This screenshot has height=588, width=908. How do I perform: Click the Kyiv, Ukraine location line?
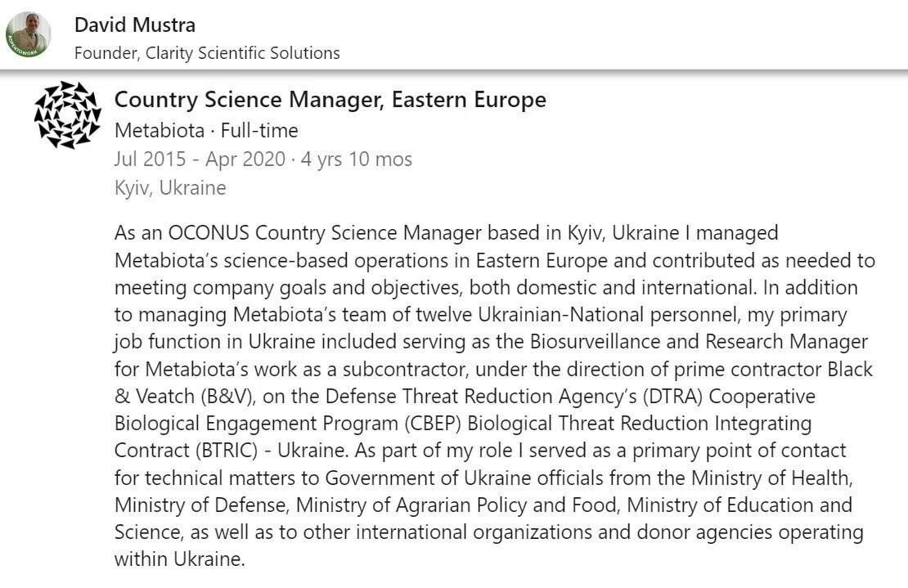click(170, 187)
